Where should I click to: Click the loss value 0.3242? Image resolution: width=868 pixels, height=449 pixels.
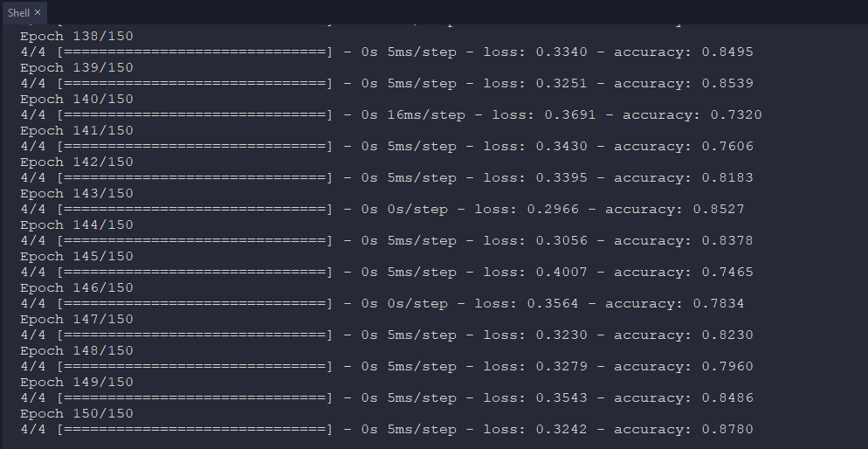tap(561, 430)
